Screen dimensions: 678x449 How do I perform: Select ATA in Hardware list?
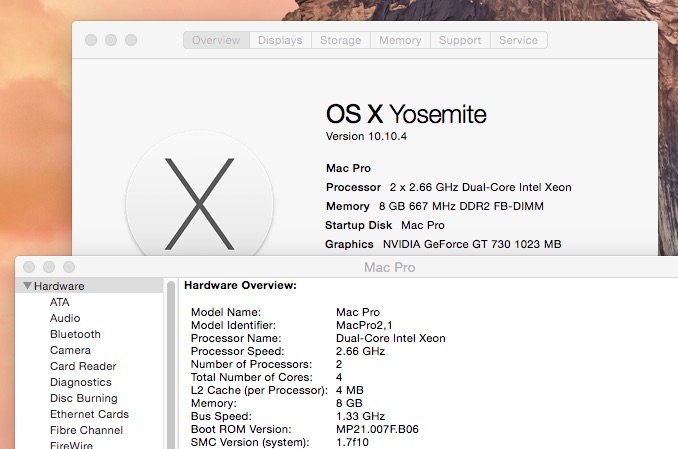[60, 302]
